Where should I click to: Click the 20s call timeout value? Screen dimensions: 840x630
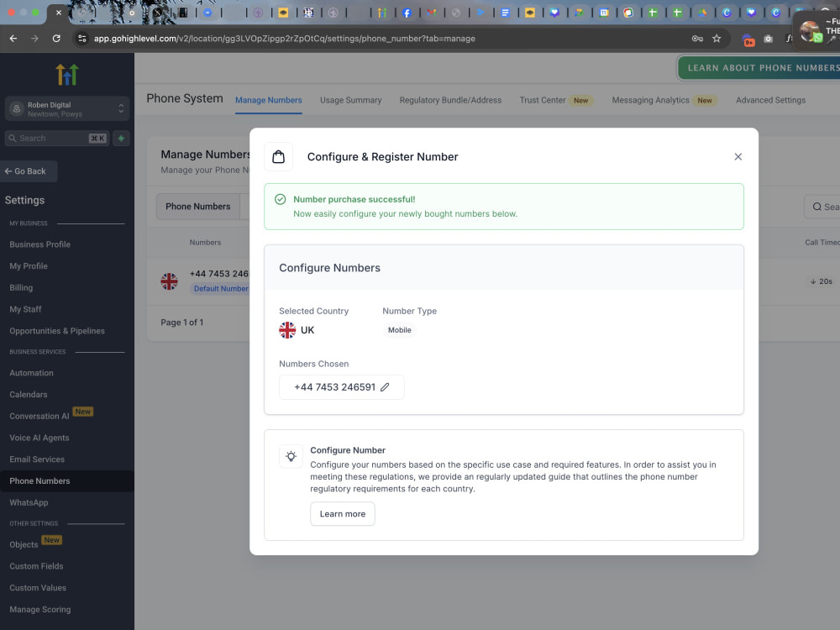point(822,281)
